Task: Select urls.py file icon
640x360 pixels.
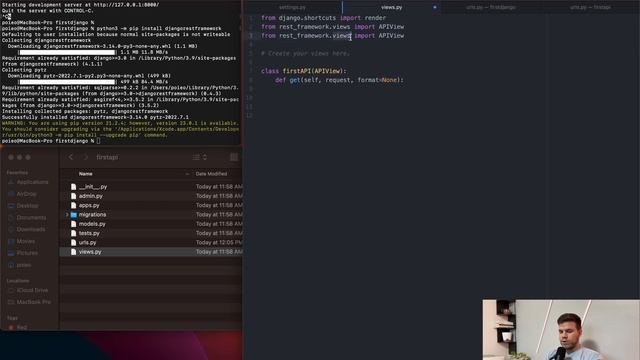Action: click(73, 242)
